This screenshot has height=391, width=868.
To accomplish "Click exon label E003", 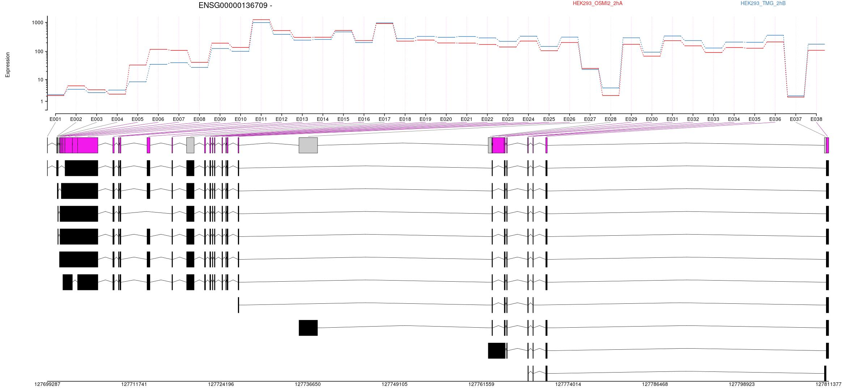I will pos(97,119).
